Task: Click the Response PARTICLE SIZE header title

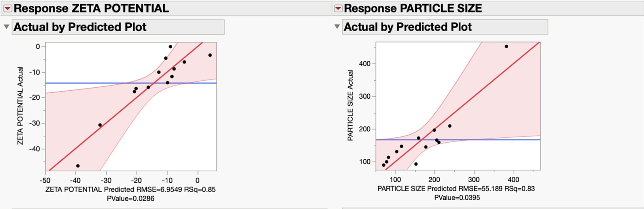Action: pyautogui.click(x=413, y=9)
